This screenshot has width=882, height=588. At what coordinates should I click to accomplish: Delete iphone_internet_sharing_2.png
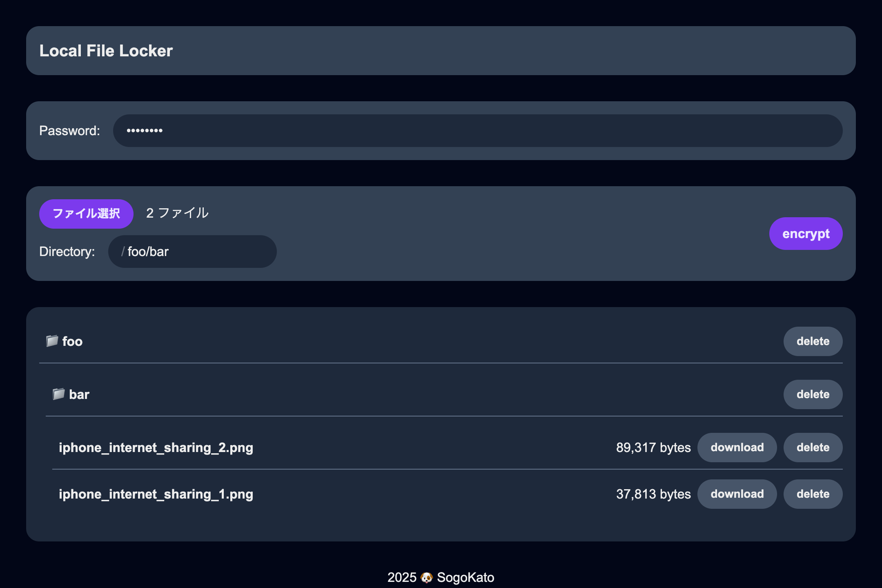click(x=812, y=448)
